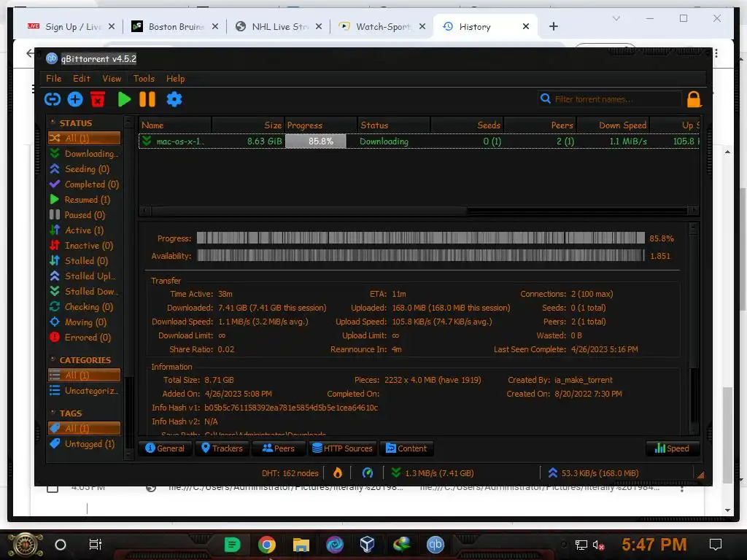Screen dimensions: 747x560
Task: Open the View menu
Action: pos(112,79)
